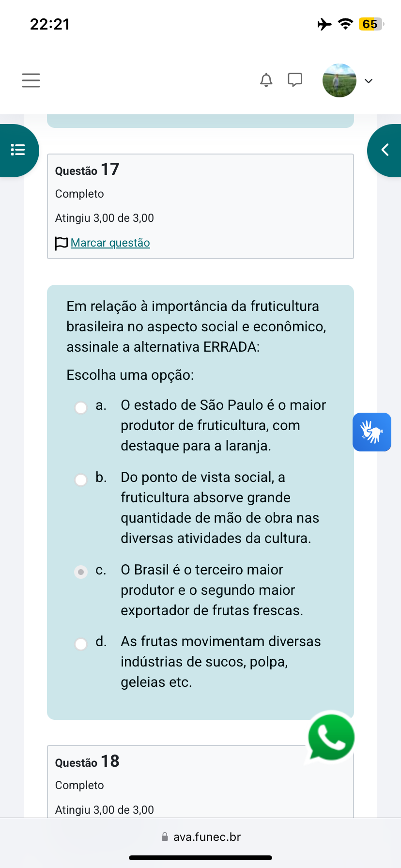The height and width of the screenshot is (868, 401).
Task: Click the Marcar questão link
Action: click(x=110, y=243)
